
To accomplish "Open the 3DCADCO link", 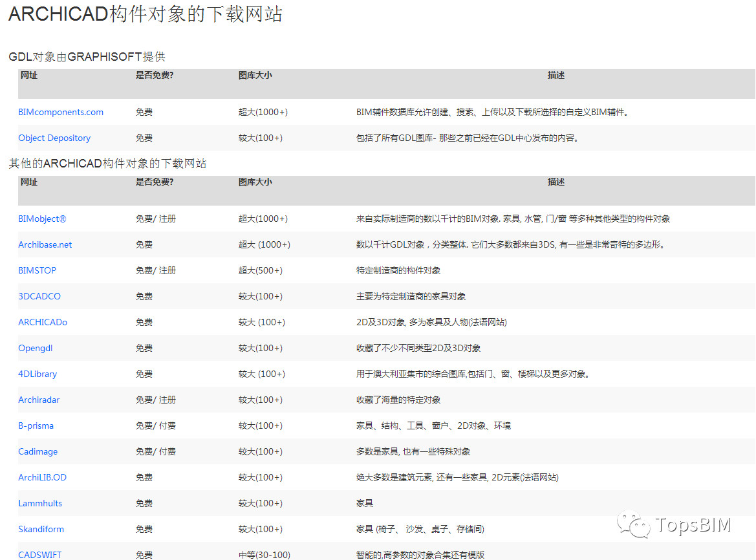I will click(39, 296).
